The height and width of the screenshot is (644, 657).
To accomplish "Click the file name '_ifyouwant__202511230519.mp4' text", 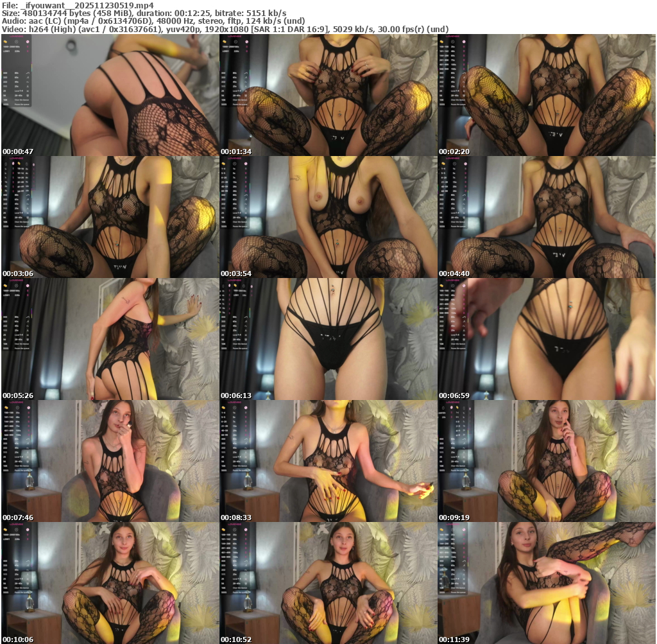I will [87, 5].
